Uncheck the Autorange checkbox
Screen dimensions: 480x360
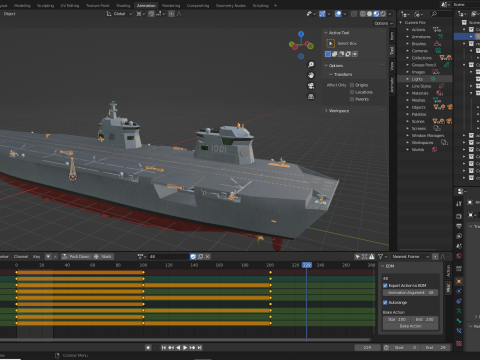(x=385, y=302)
